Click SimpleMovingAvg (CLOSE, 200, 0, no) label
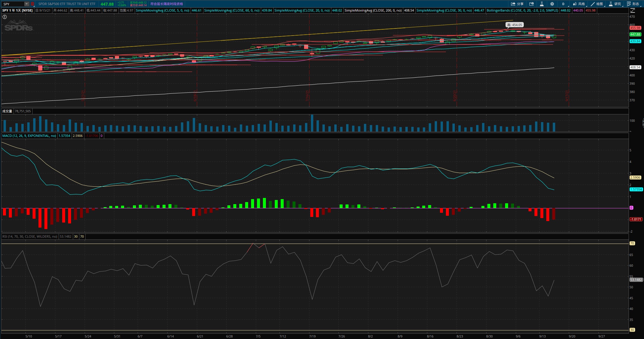This screenshot has width=644, height=339. click(x=373, y=10)
